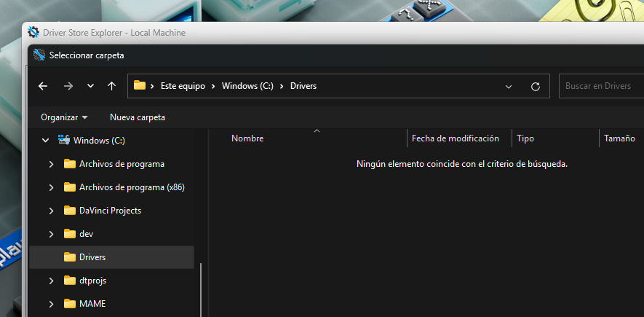Click the back navigation arrow

pyautogui.click(x=43, y=86)
